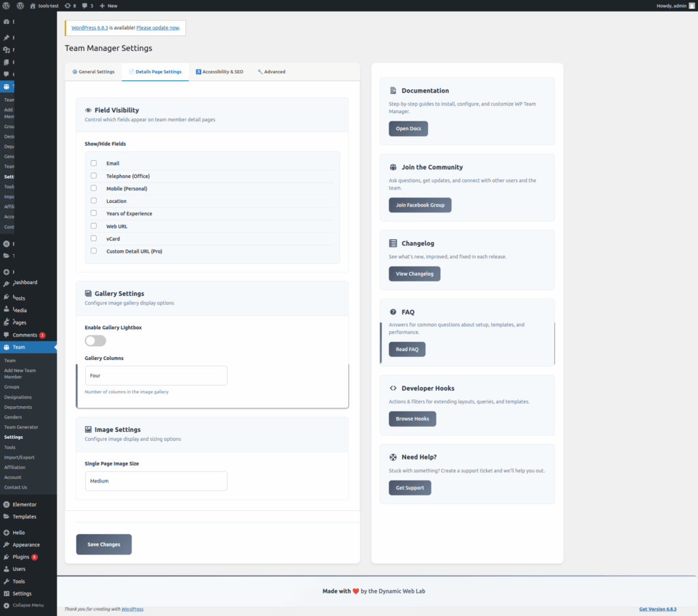The width and height of the screenshot is (698, 616).
Task: Click the Open Docs button
Action: click(x=408, y=129)
